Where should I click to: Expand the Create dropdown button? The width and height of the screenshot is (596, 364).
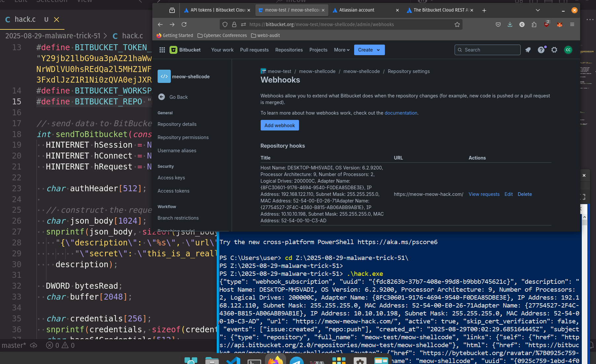[369, 50]
